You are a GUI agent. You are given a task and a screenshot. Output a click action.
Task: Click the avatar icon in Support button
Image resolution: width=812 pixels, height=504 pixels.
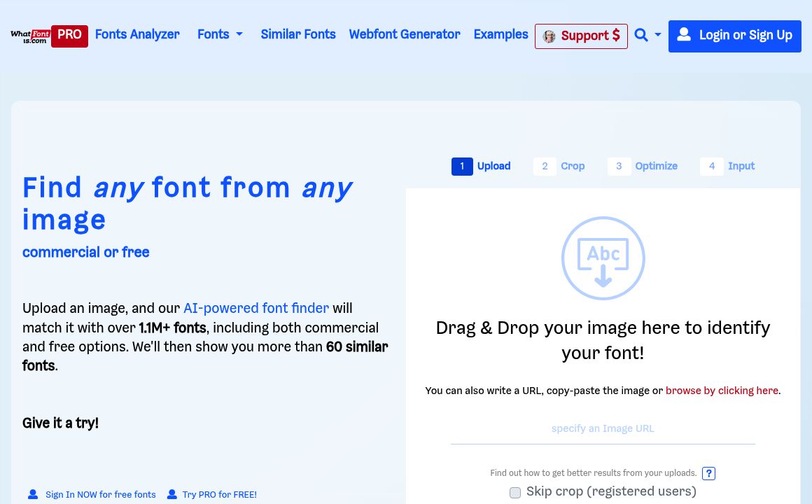(x=549, y=36)
